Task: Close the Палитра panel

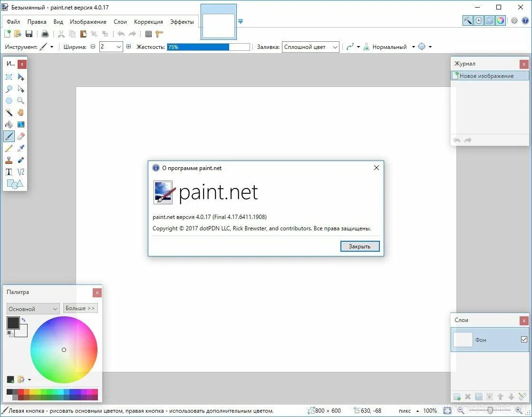Action: tap(97, 293)
